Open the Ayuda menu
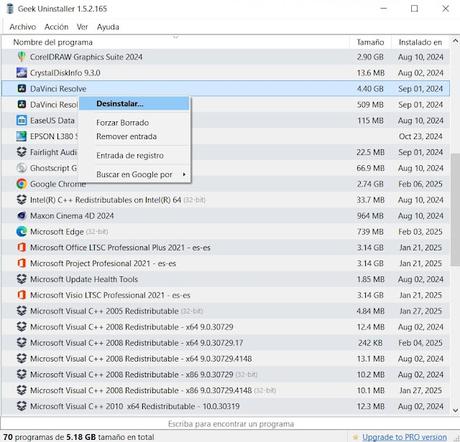The width and height of the screenshot is (460, 442). click(x=108, y=27)
